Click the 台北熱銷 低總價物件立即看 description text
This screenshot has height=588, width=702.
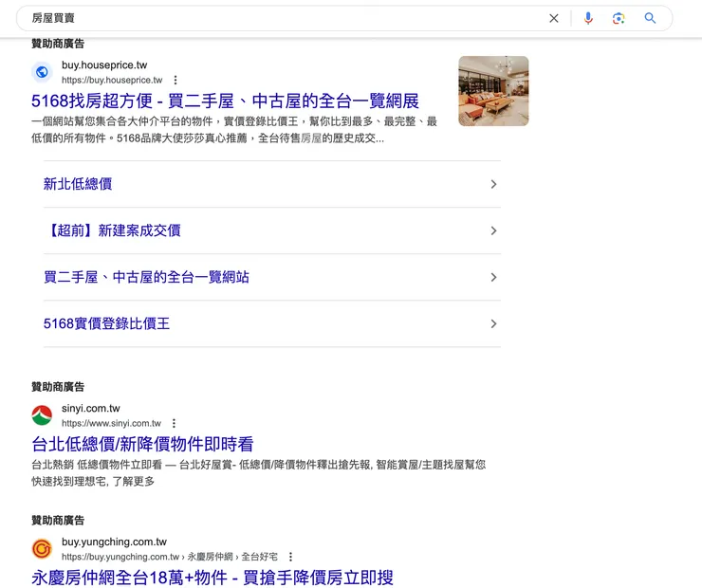click(x=258, y=473)
